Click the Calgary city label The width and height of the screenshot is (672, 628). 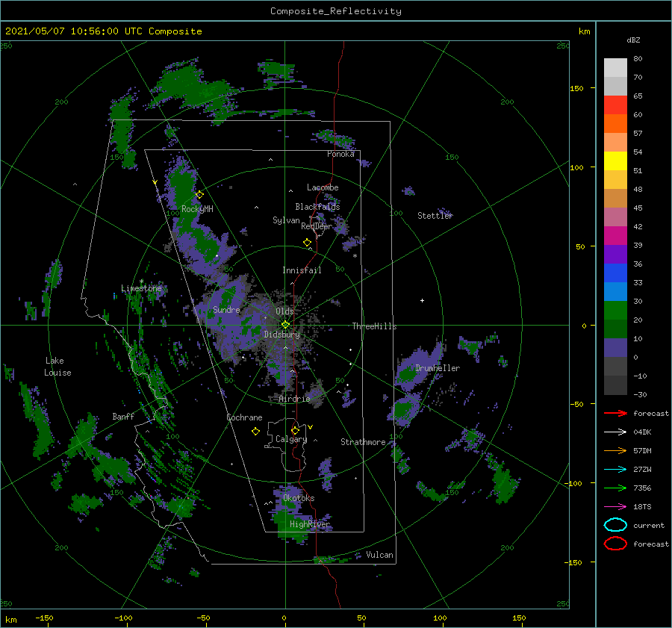click(x=291, y=439)
